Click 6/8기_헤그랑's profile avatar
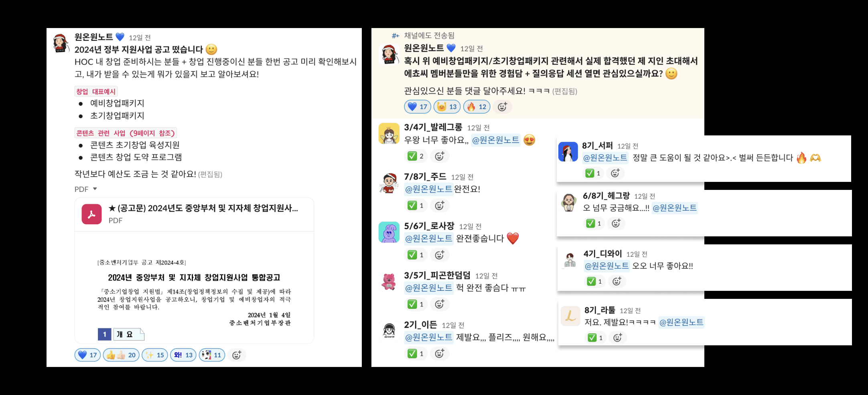The width and height of the screenshot is (868, 395). coord(569,202)
